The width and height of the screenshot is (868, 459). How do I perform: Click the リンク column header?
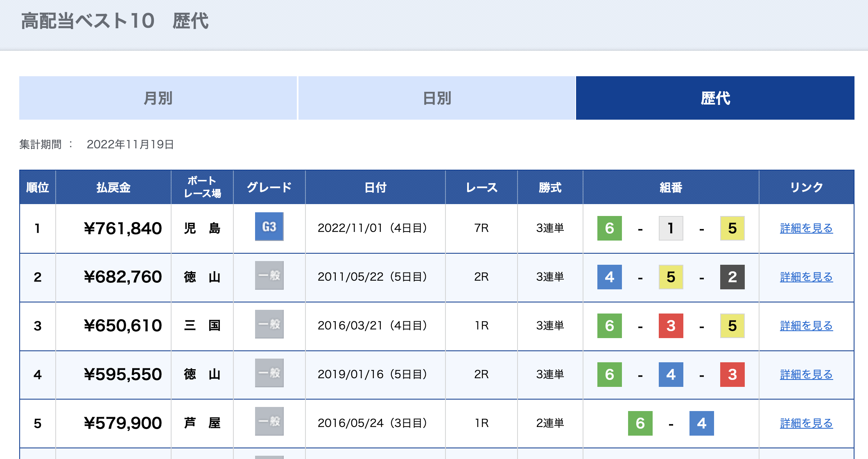click(x=807, y=187)
